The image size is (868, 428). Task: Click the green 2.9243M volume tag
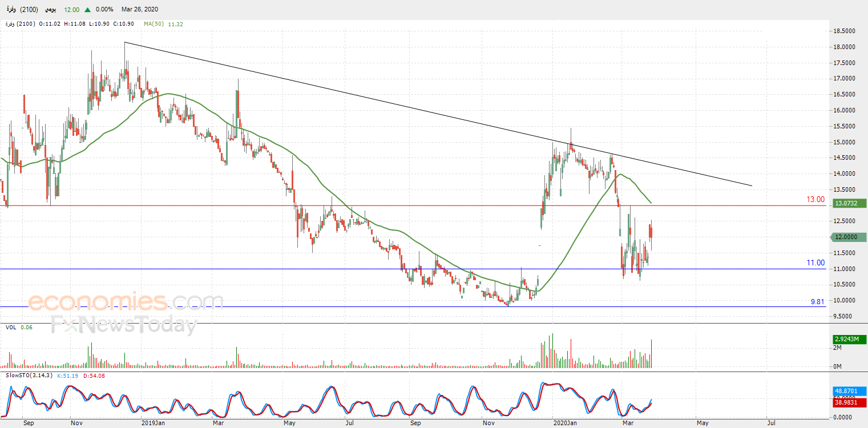tap(849, 339)
